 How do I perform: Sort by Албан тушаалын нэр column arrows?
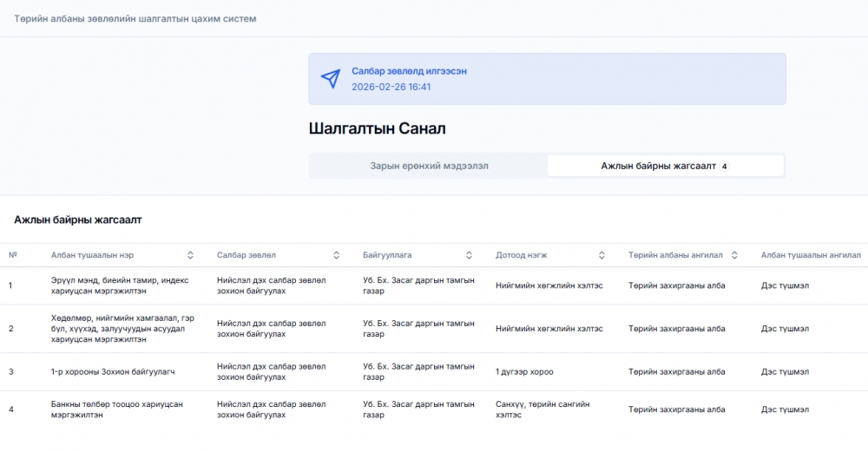pos(190,255)
